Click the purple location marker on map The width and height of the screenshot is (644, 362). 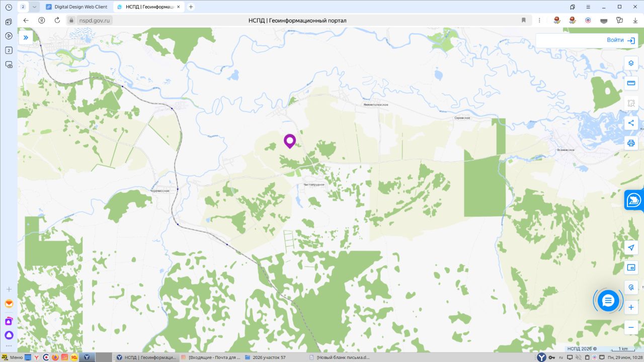point(289,141)
